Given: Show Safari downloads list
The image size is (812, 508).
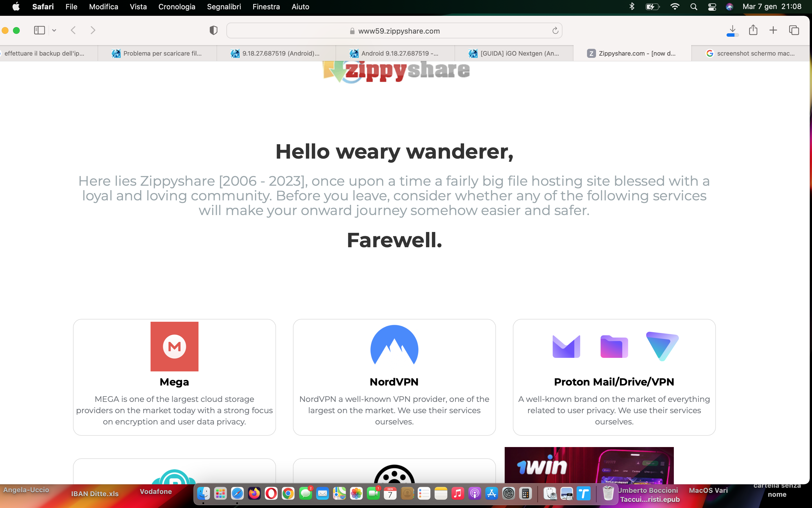Looking at the screenshot, I should click(x=732, y=30).
